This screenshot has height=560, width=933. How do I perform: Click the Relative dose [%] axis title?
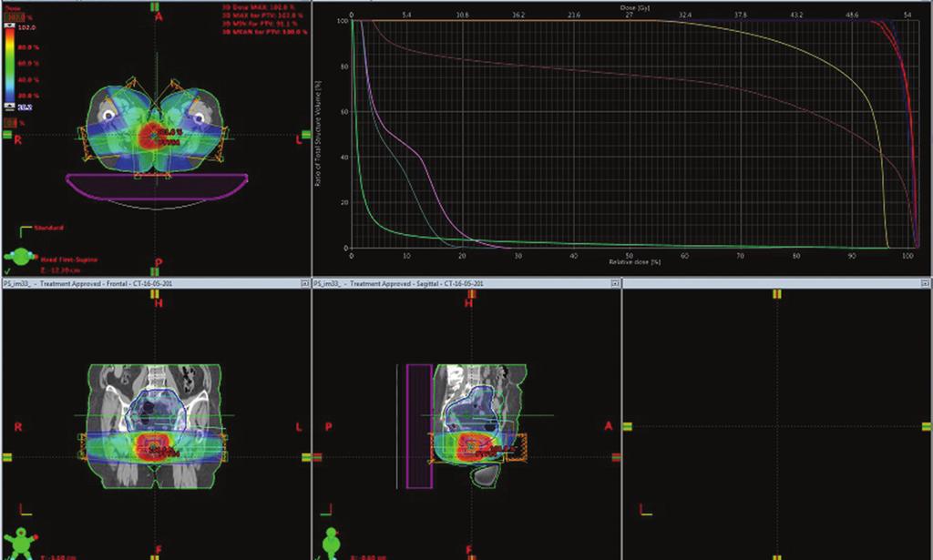click(635, 262)
